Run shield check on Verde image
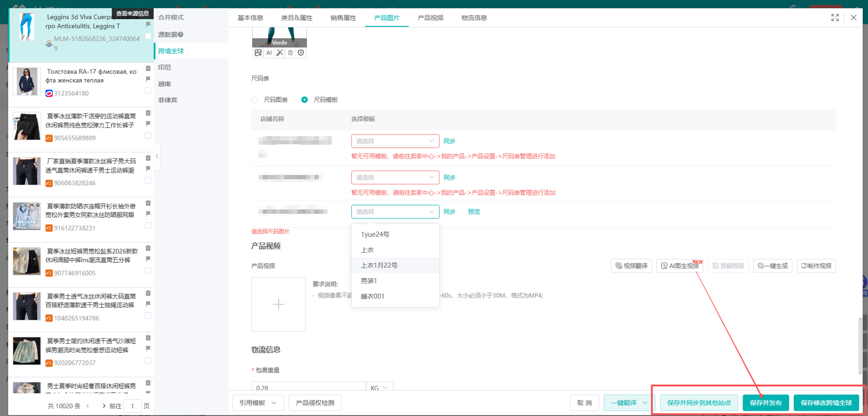The image size is (868, 416). [301, 53]
